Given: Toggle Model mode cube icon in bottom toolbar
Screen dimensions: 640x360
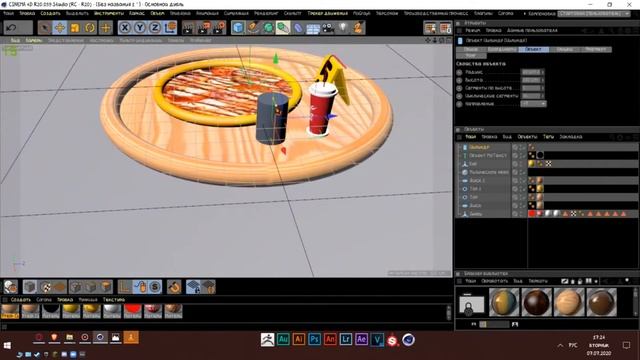Looking at the screenshot, I should coord(29,287).
